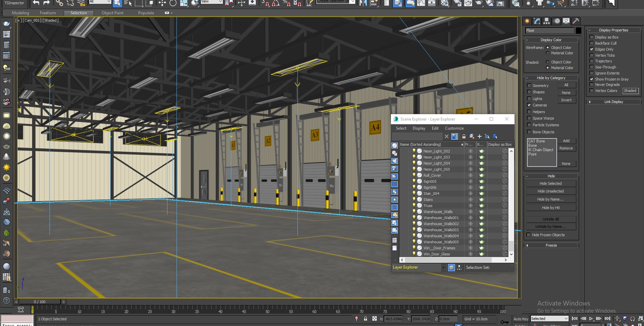Viewport: 644px width, 326px height.
Task: Select Shaded Object Color radio
Action: coord(547,62)
